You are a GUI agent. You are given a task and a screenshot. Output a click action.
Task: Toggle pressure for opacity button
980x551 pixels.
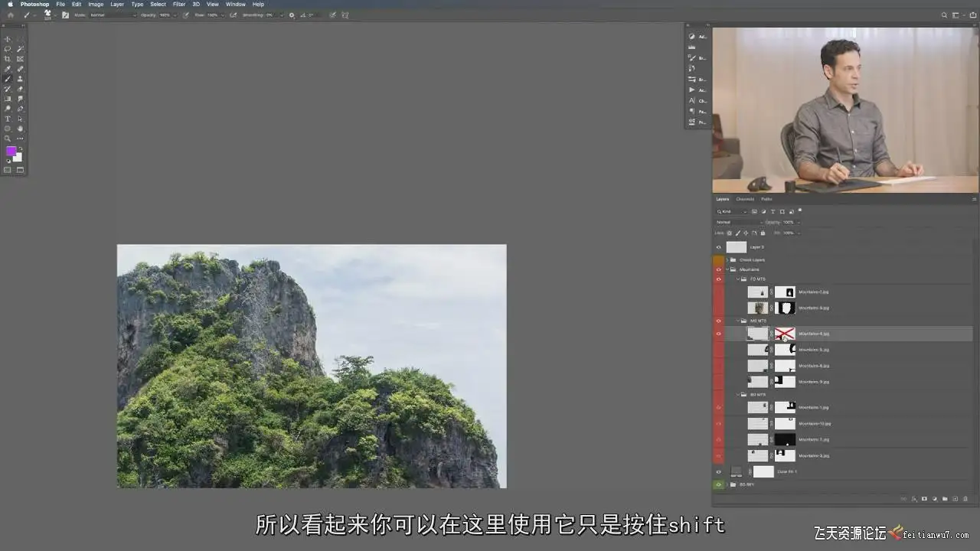pyautogui.click(x=185, y=15)
